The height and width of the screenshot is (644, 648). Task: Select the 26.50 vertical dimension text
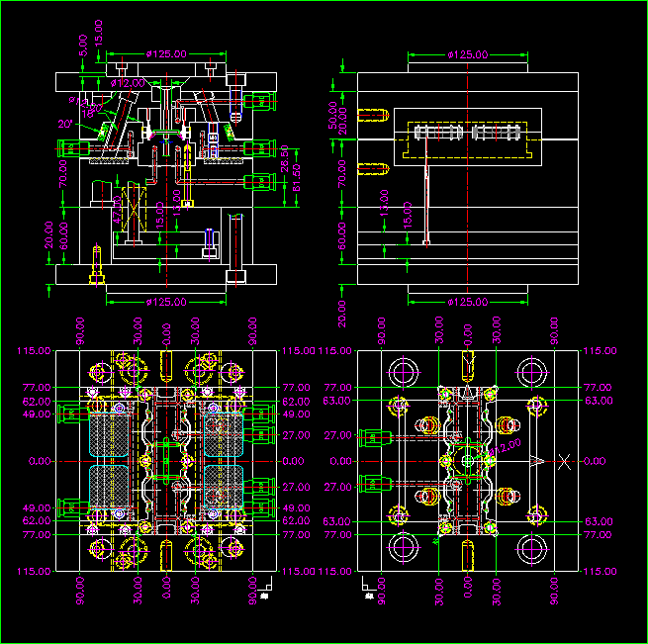[x=285, y=162]
